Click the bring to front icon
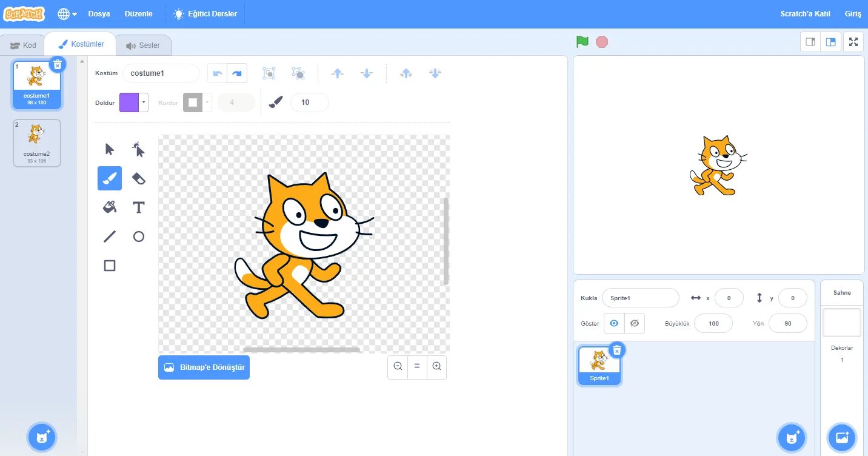The image size is (868, 456). [x=406, y=73]
